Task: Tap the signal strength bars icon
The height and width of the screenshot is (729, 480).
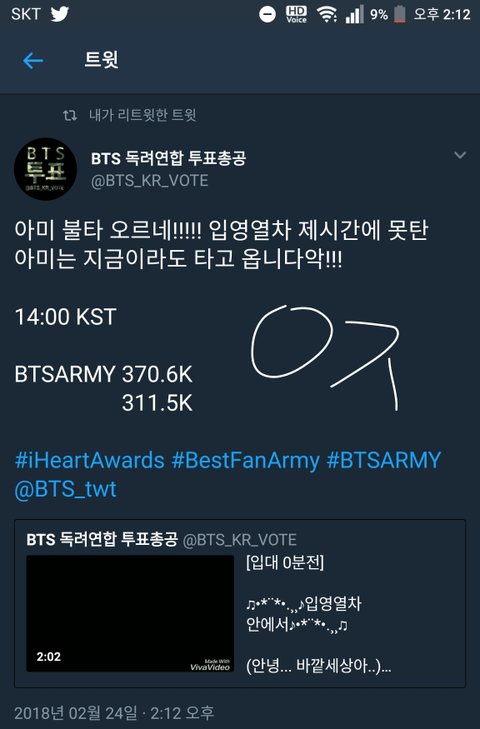Action: tap(354, 14)
